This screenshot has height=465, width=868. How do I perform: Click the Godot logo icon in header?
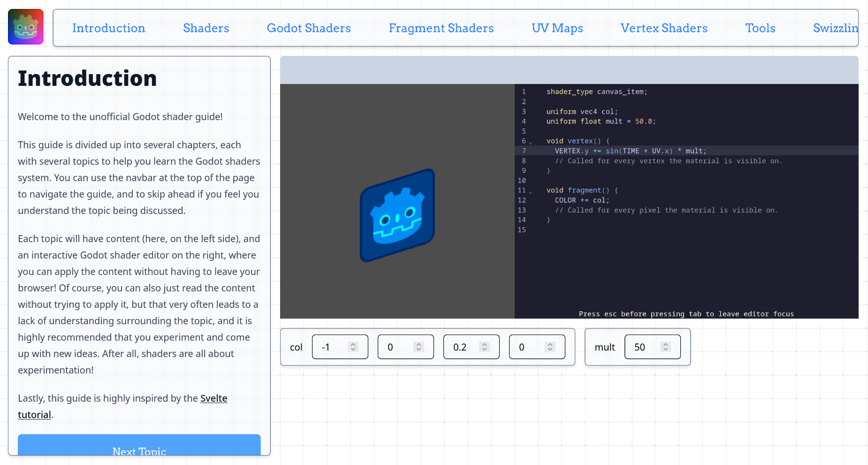26,27
